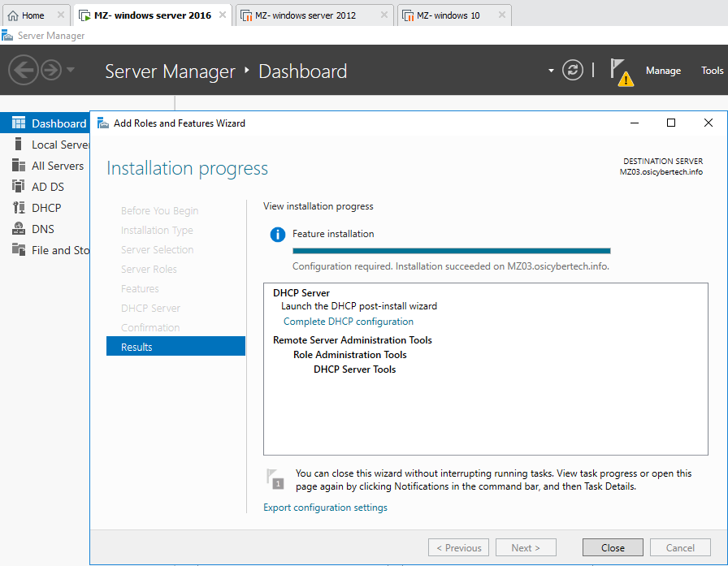Screen dimensions: 728x566
Task: Click Remote Server Administration Tools entry
Action: (x=353, y=340)
